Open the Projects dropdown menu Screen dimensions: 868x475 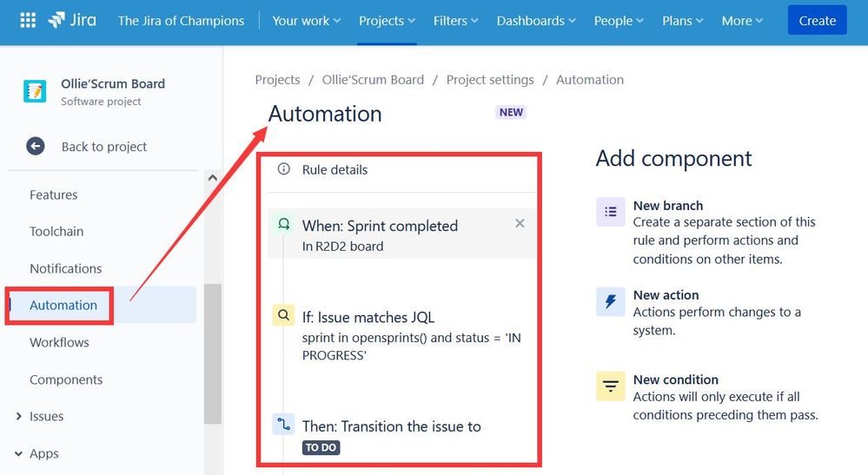pos(387,21)
